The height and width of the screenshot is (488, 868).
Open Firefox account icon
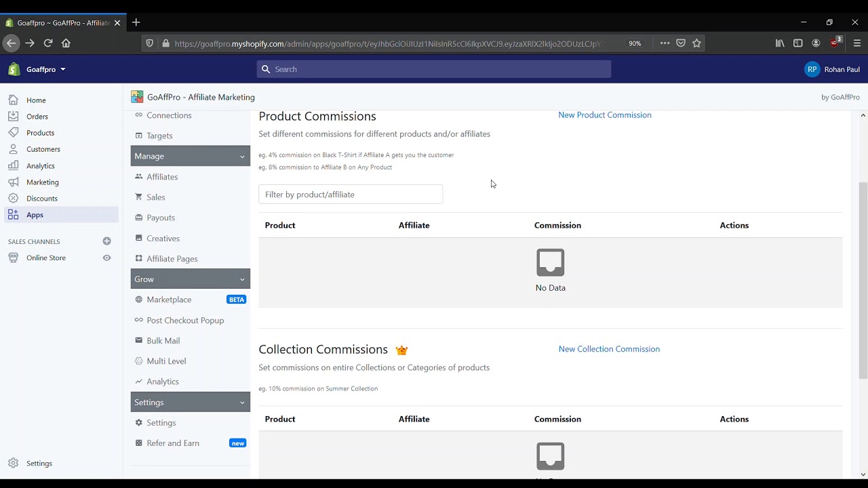click(x=816, y=43)
